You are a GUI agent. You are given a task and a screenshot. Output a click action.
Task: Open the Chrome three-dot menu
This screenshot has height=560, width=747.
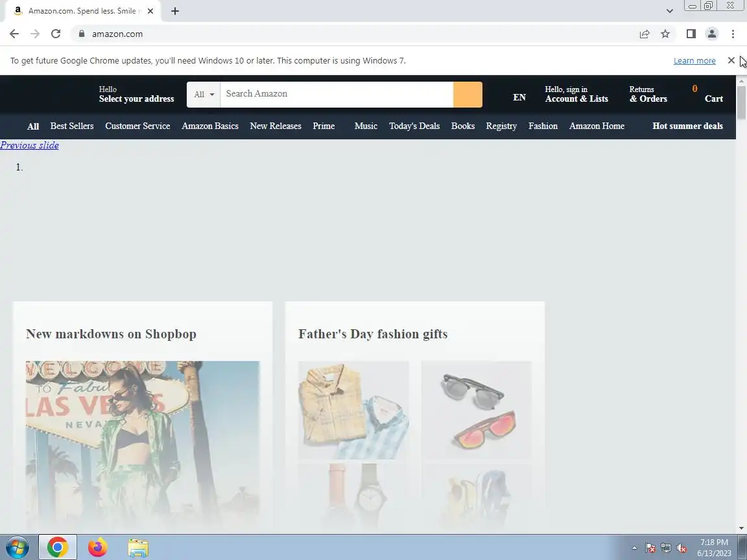[x=733, y=34]
